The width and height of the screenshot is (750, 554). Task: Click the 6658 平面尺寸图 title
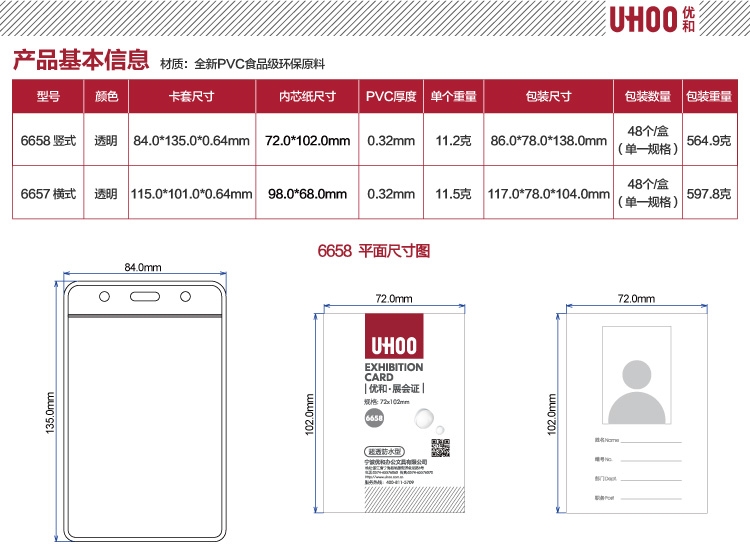(x=374, y=251)
